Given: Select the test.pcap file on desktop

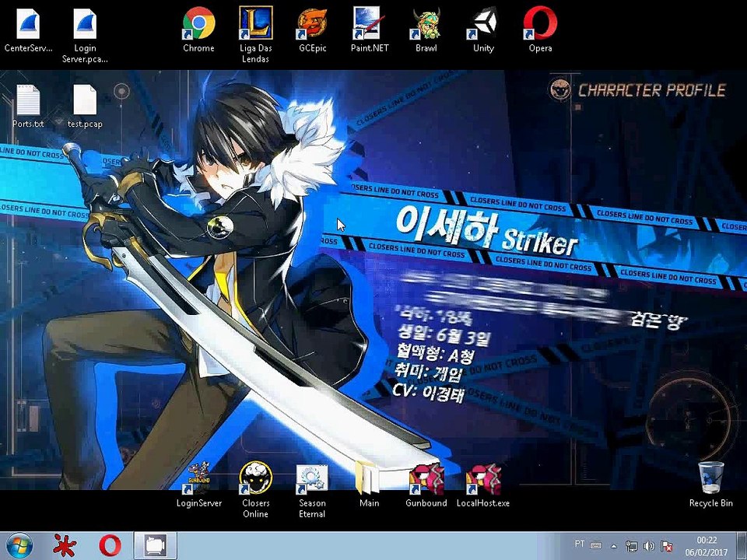Looking at the screenshot, I should pos(85,107).
